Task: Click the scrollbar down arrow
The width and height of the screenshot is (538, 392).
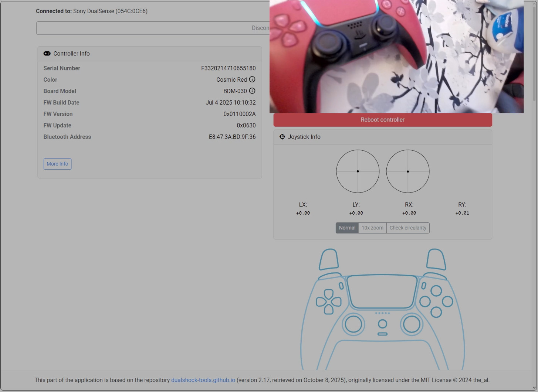Action: click(x=534, y=388)
